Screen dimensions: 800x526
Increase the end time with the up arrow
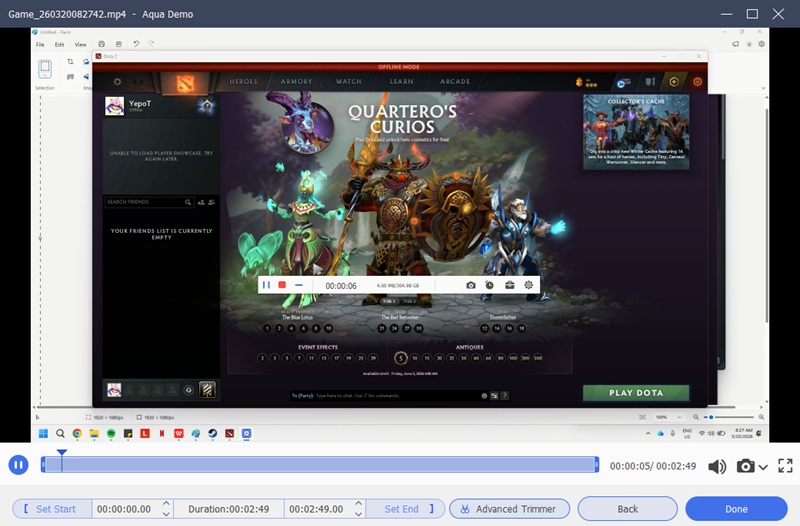point(359,504)
